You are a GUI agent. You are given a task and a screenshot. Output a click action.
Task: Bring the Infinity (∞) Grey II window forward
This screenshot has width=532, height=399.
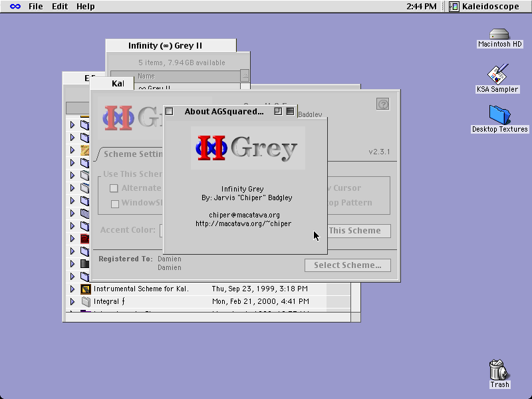point(171,45)
